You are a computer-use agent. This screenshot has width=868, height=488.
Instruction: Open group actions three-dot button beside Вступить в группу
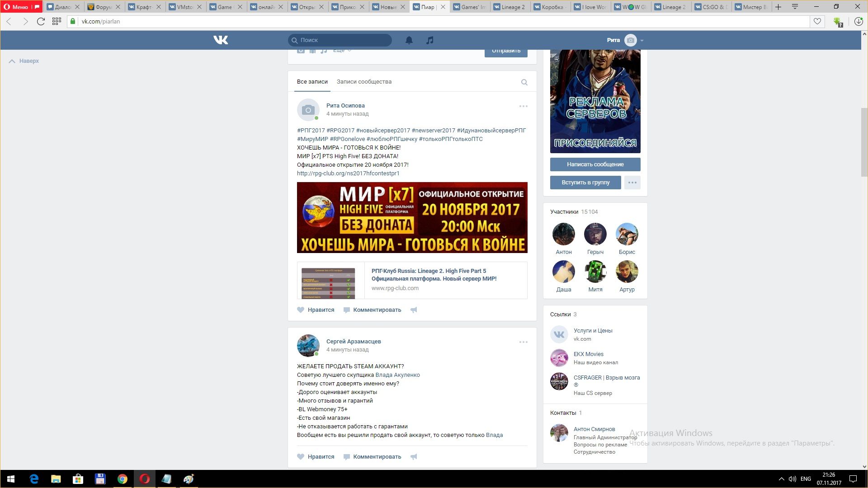click(632, 183)
